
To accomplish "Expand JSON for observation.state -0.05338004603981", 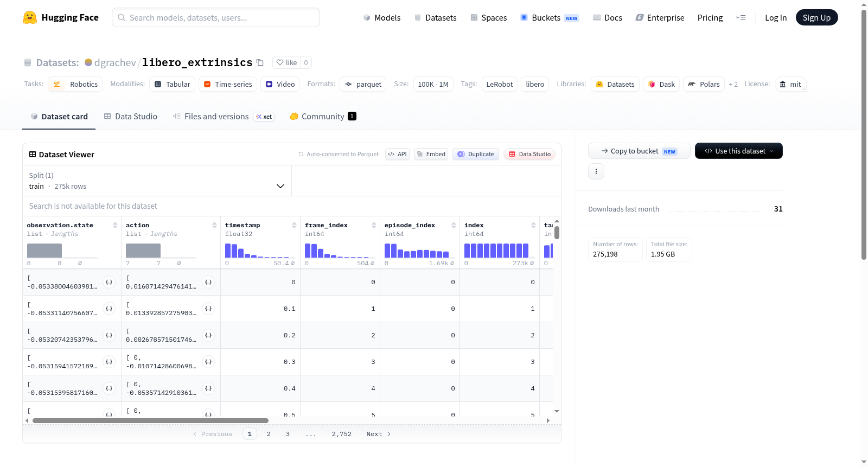I will click(x=109, y=282).
